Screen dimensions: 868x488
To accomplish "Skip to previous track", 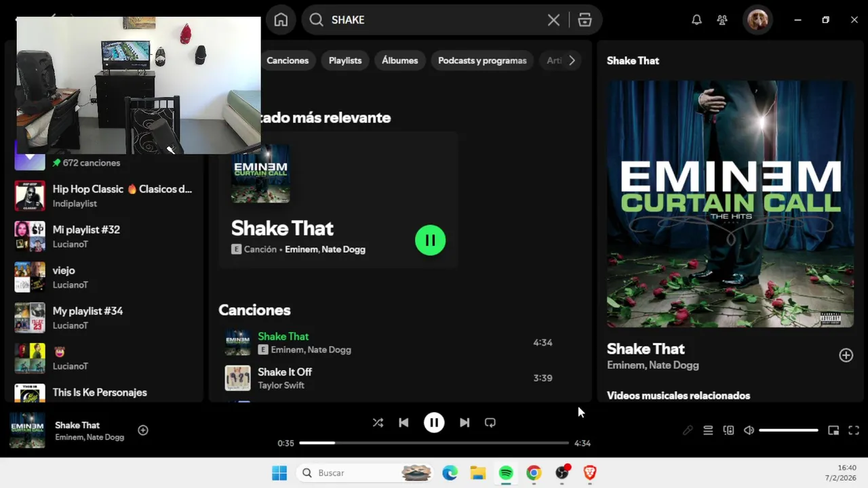I will 403,422.
